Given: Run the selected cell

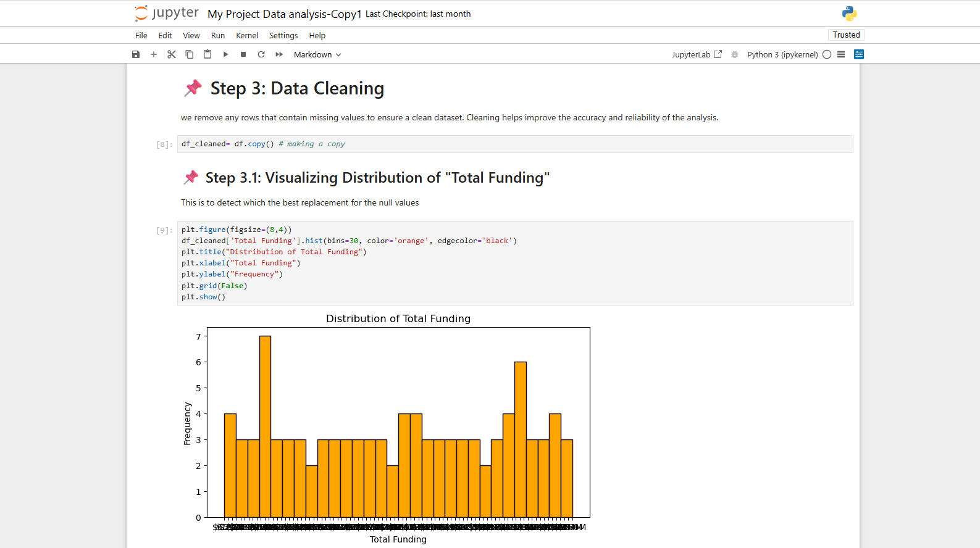Looking at the screenshot, I should point(225,54).
